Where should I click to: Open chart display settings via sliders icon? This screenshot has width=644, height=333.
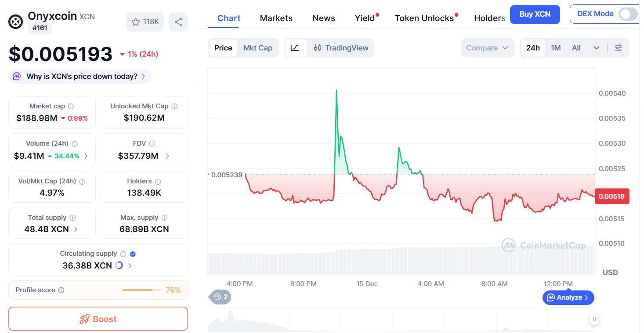[x=619, y=48]
